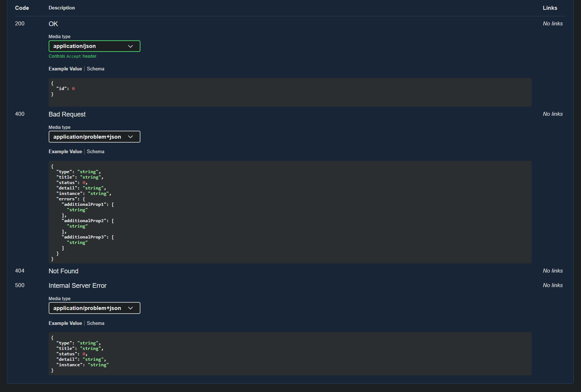This screenshot has width=581, height=392.
Task: Click the Links column header
Action: click(549, 8)
